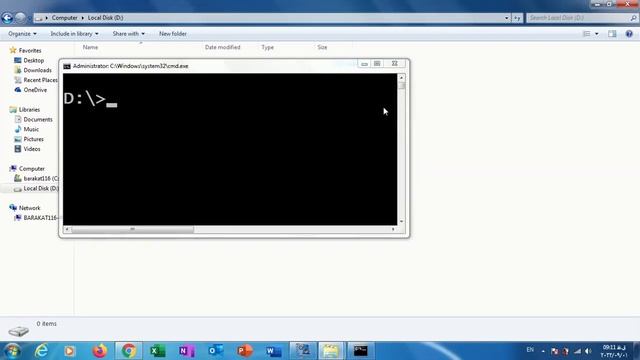Image resolution: width=640 pixels, height=360 pixels.
Task: Select Local Disk (D:) in navigation pane
Action: (41, 189)
